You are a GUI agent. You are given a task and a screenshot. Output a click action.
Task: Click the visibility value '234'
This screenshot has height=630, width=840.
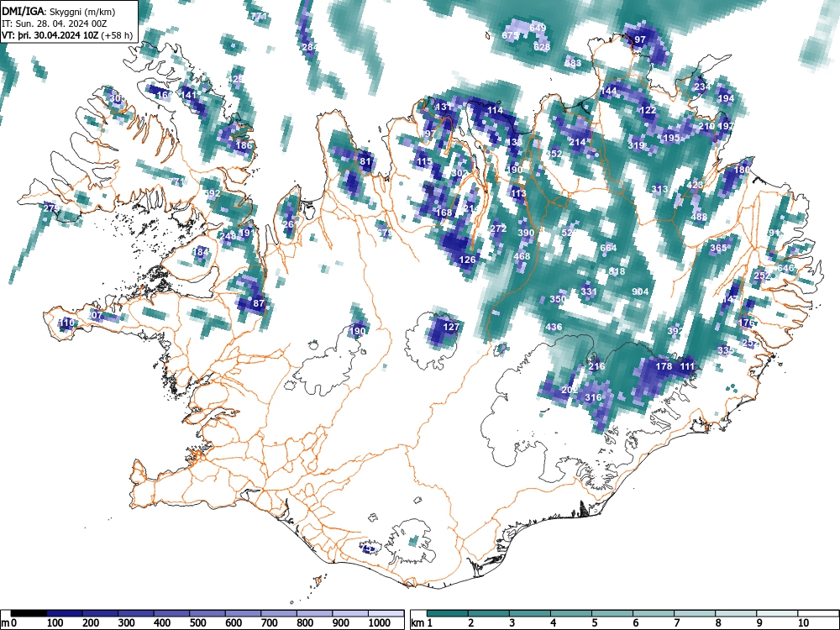701,87
